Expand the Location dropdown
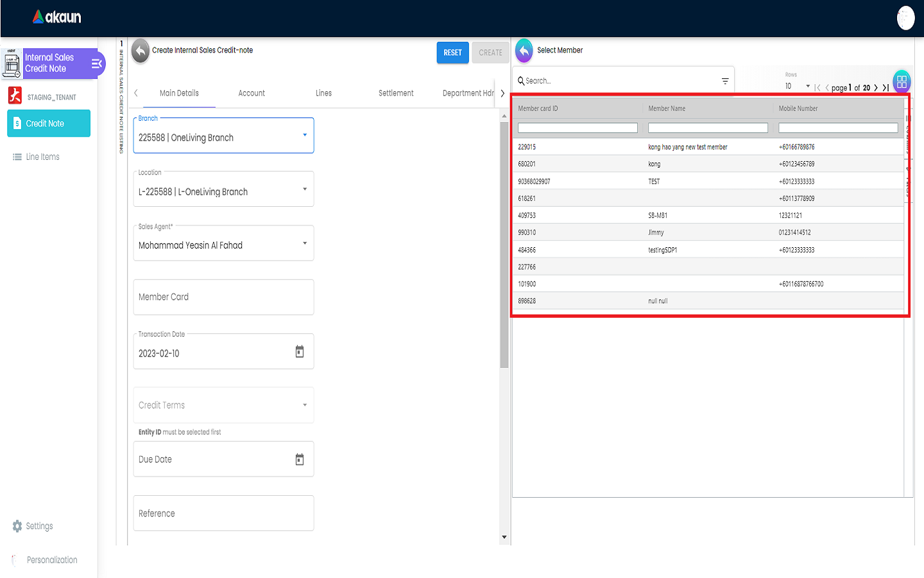 (305, 189)
